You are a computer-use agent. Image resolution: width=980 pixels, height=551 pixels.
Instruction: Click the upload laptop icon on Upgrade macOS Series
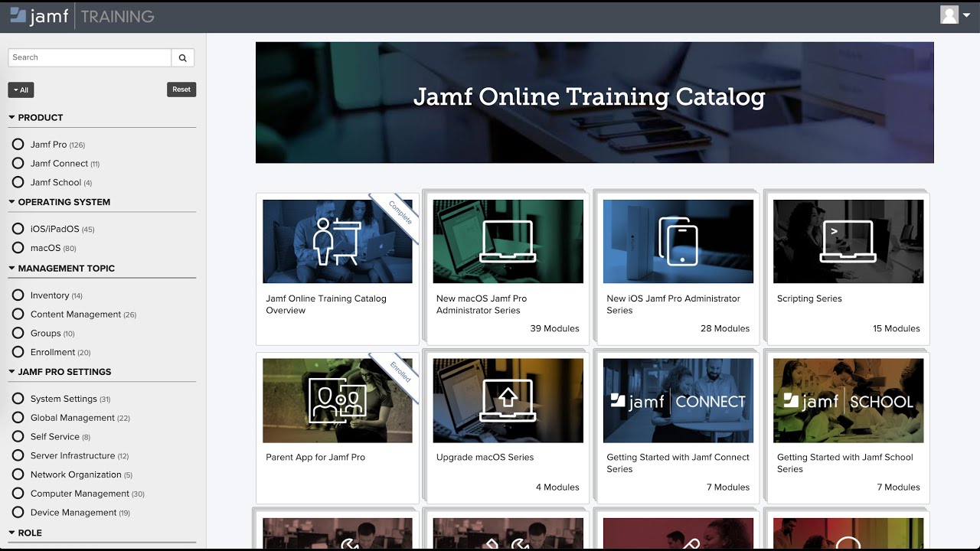tap(507, 400)
